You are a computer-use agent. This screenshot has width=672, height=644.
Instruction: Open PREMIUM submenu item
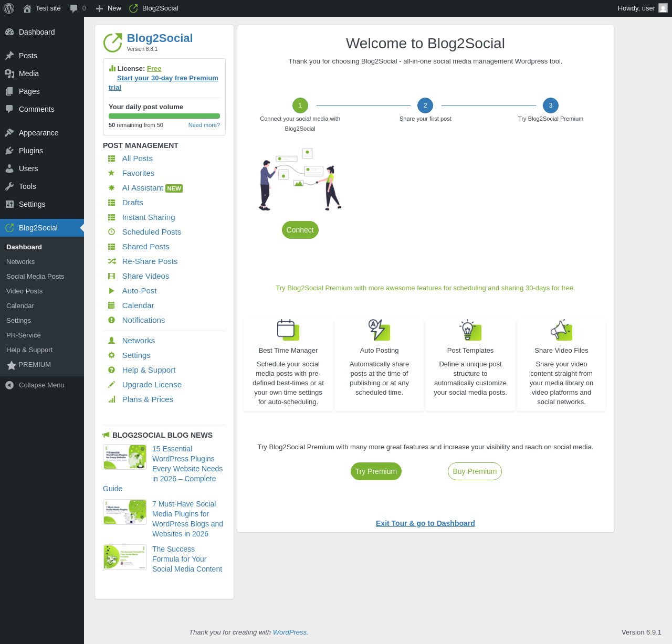point(42,365)
